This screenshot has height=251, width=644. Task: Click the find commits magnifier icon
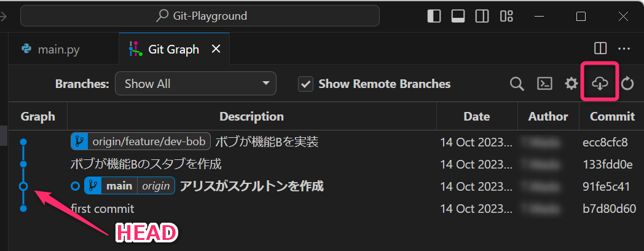tap(517, 84)
